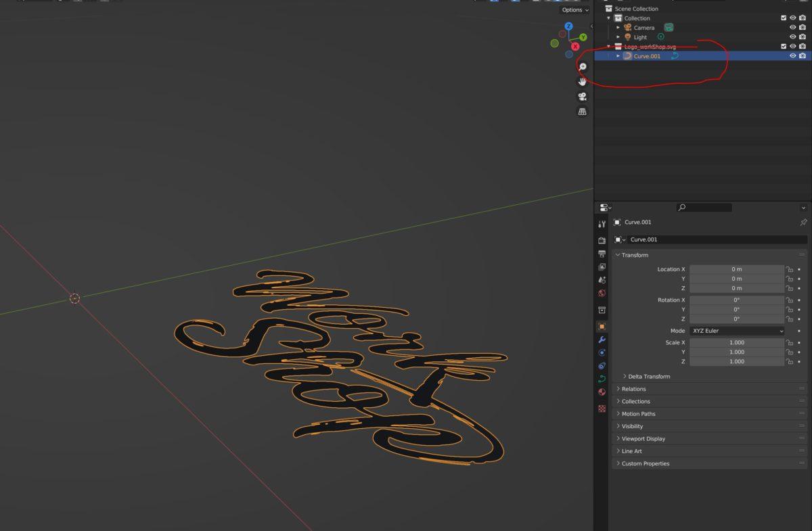Open the Render properties tab
Viewport: 812px width, 531px height.
(x=602, y=241)
